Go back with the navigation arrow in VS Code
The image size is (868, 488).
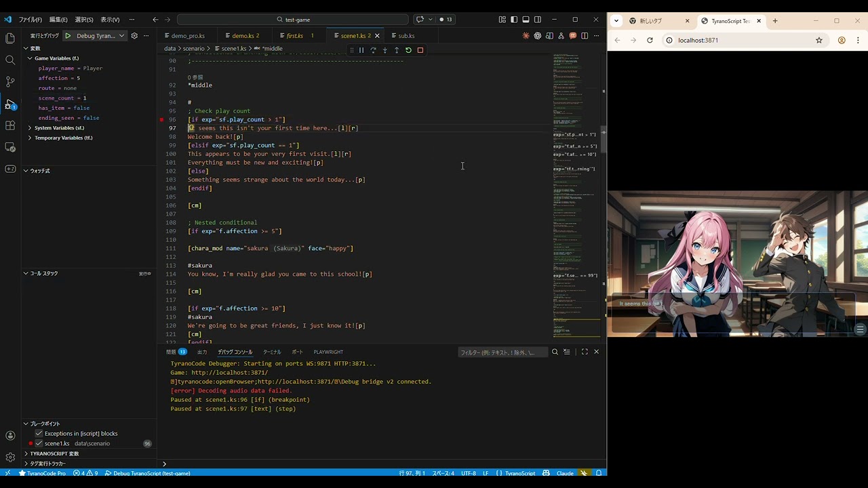tap(155, 20)
